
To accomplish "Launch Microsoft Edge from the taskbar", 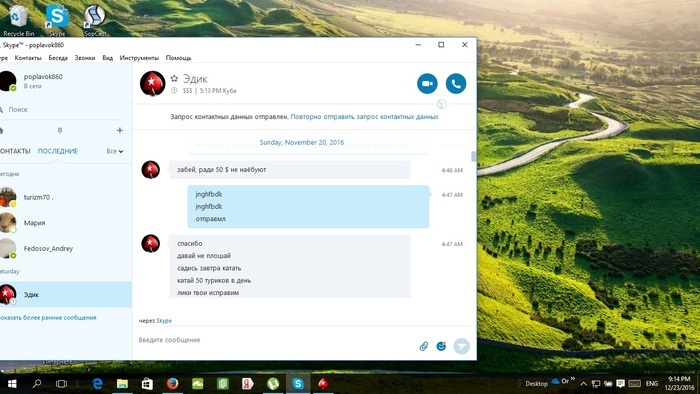I will [97, 384].
